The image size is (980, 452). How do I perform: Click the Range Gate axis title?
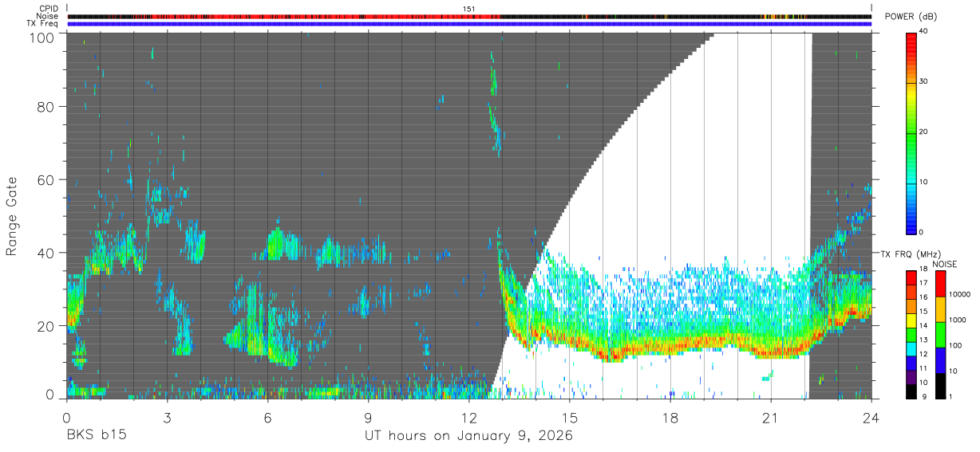[12, 217]
